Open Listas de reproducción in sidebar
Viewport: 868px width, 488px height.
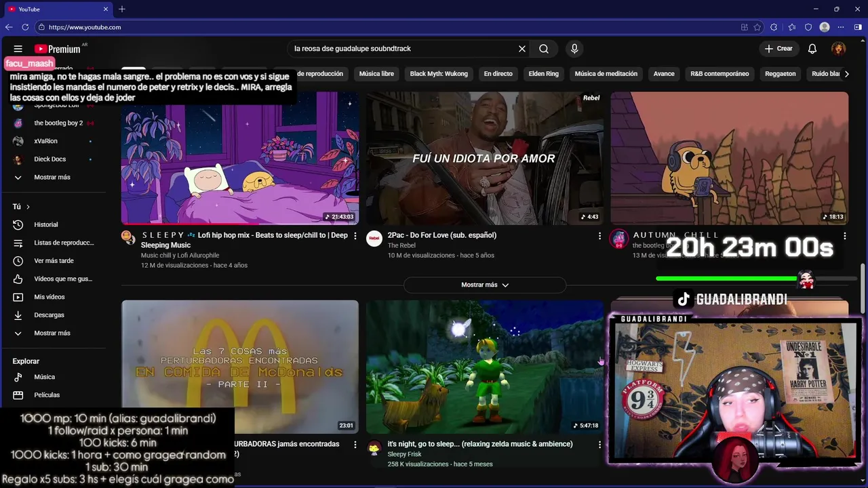point(54,243)
